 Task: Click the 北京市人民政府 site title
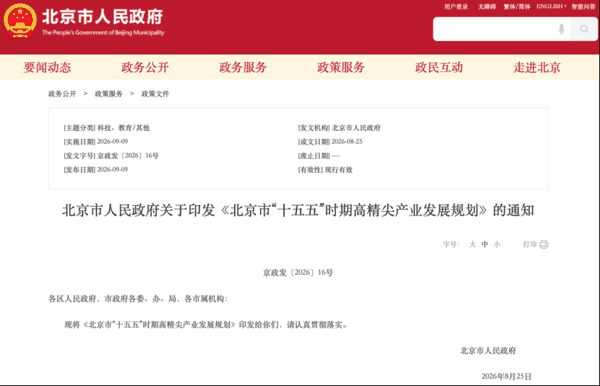[103, 17]
